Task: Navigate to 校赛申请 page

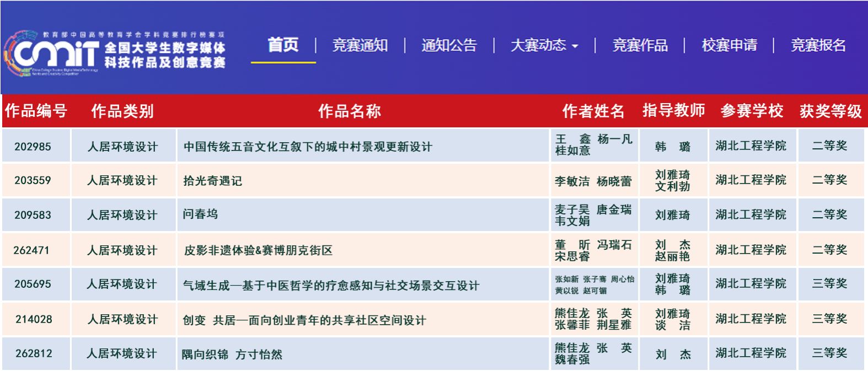Action: point(729,45)
